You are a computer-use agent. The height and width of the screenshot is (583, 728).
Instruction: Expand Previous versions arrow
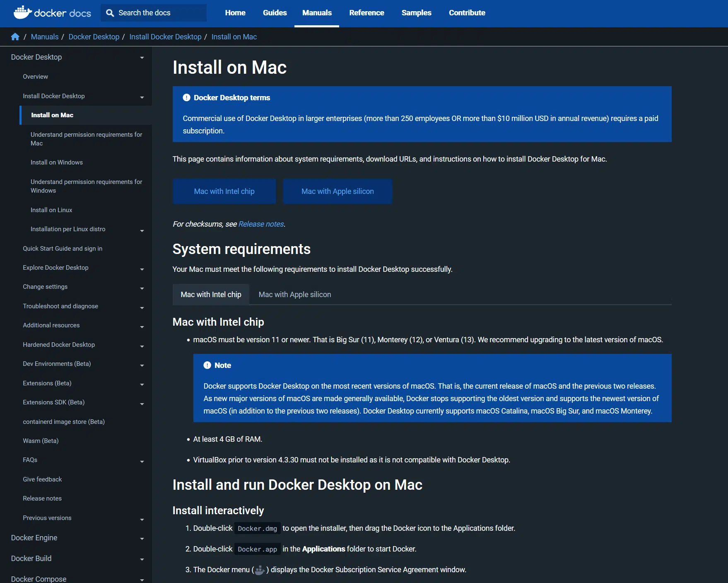click(142, 520)
